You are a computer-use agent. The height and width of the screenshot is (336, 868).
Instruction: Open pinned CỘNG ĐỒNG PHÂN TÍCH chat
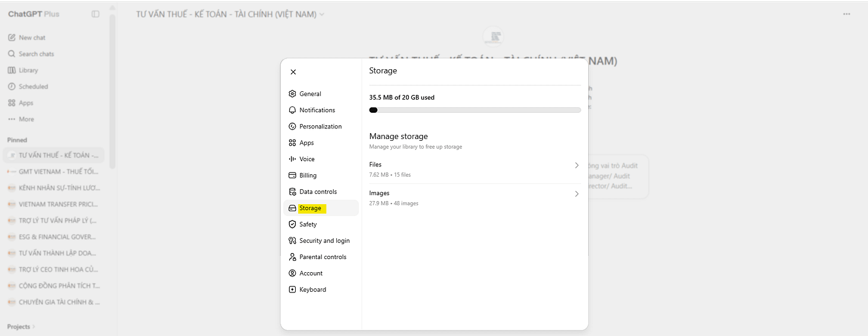click(54, 286)
